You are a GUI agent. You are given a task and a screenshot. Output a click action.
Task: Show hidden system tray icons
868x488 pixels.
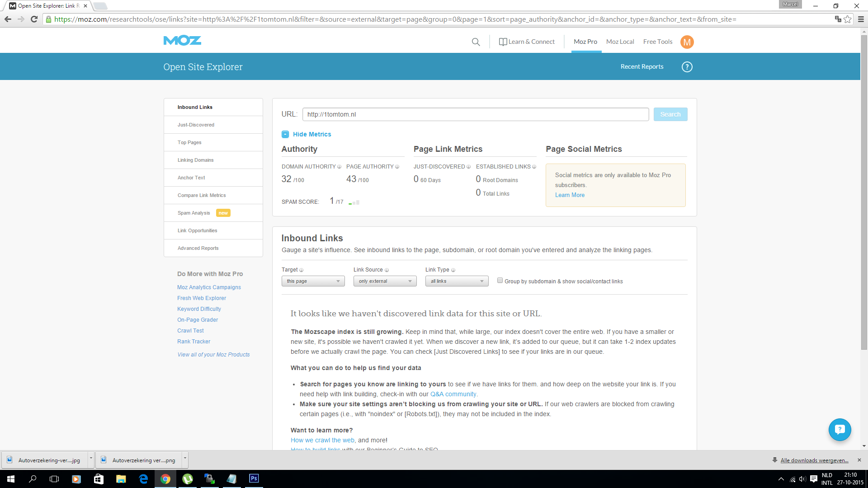coord(781,479)
